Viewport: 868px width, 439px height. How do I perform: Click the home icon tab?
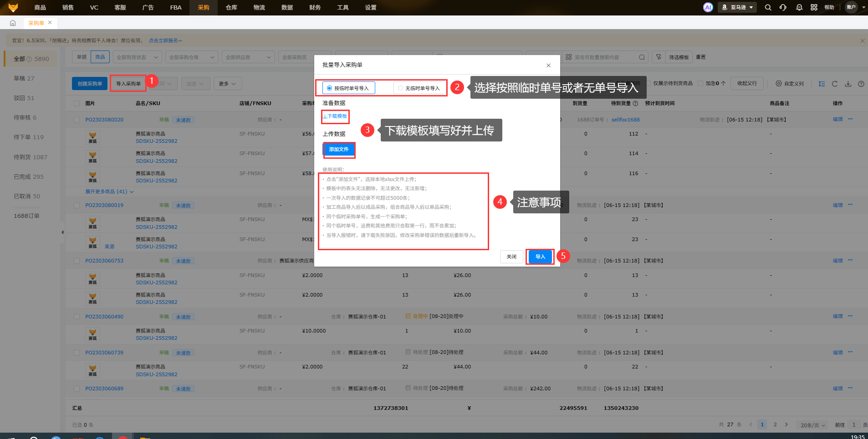(x=13, y=23)
